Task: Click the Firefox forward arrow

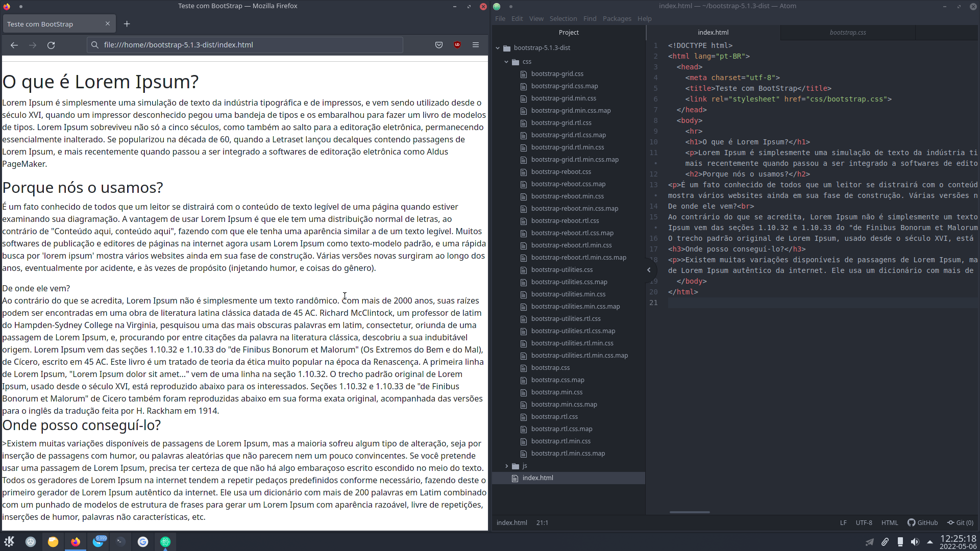Action: [33, 45]
